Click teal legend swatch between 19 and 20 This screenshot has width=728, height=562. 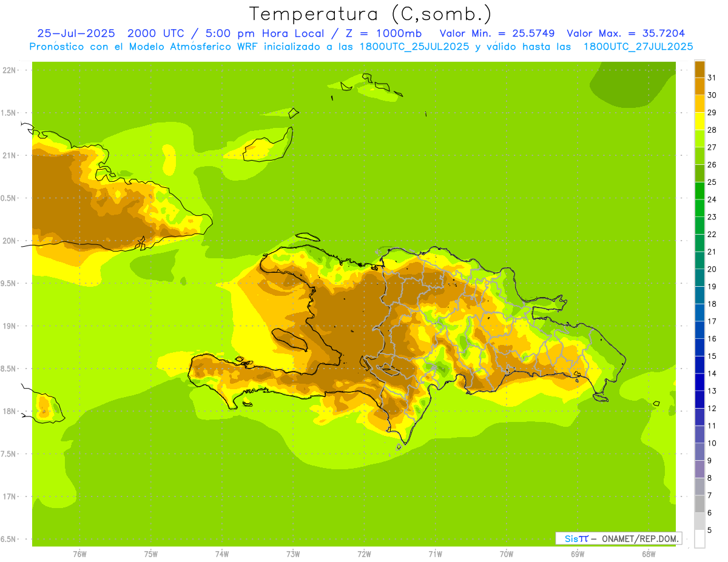(699, 278)
